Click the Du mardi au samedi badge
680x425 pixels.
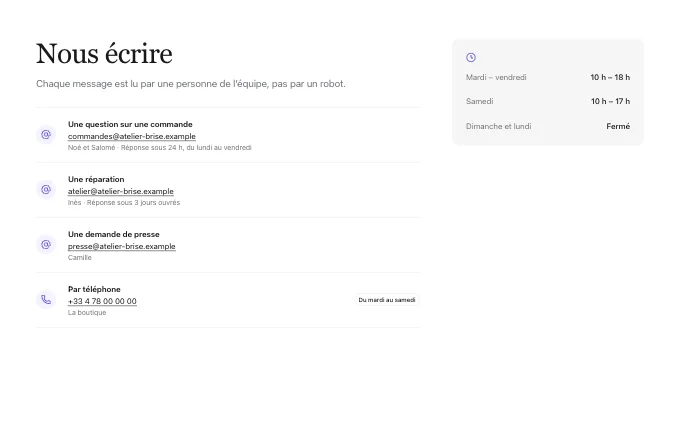coord(387,300)
